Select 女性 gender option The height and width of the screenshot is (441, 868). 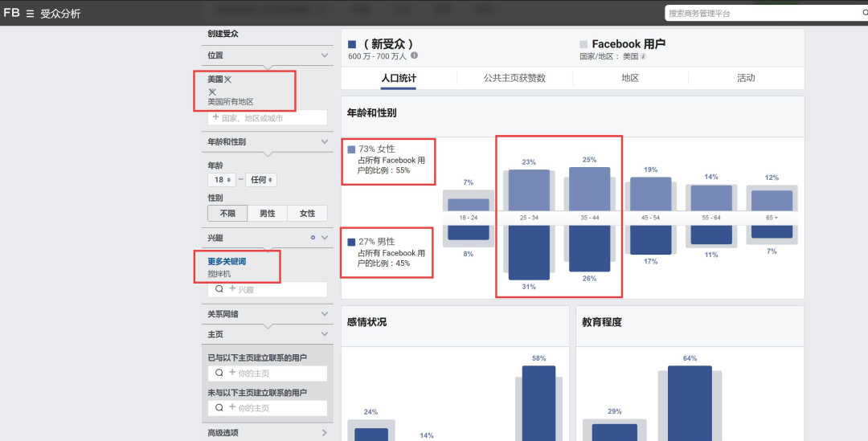pos(307,213)
